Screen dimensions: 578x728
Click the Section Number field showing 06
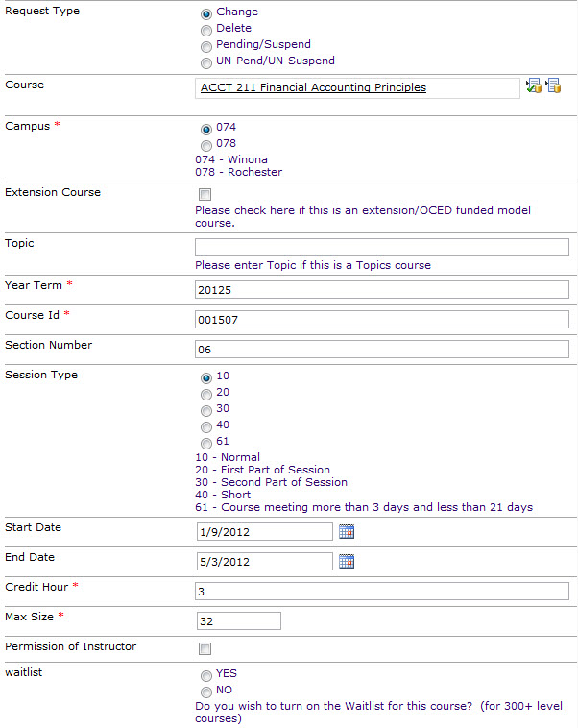point(381,350)
